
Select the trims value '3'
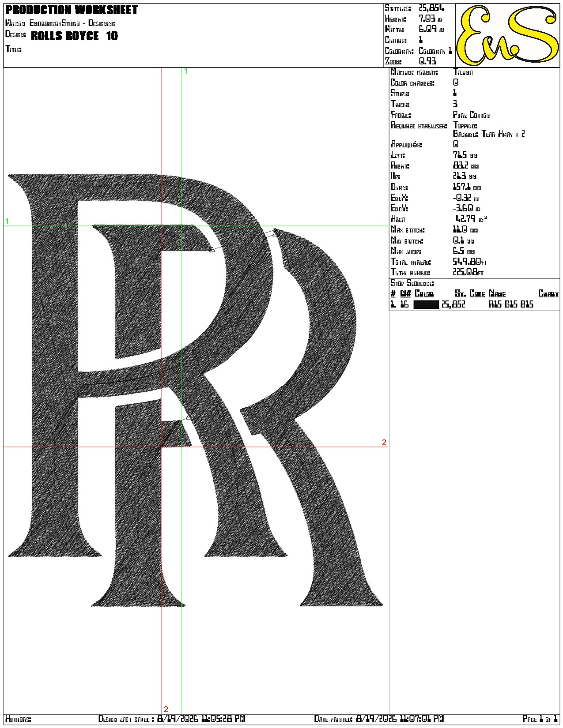coord(455,104)
